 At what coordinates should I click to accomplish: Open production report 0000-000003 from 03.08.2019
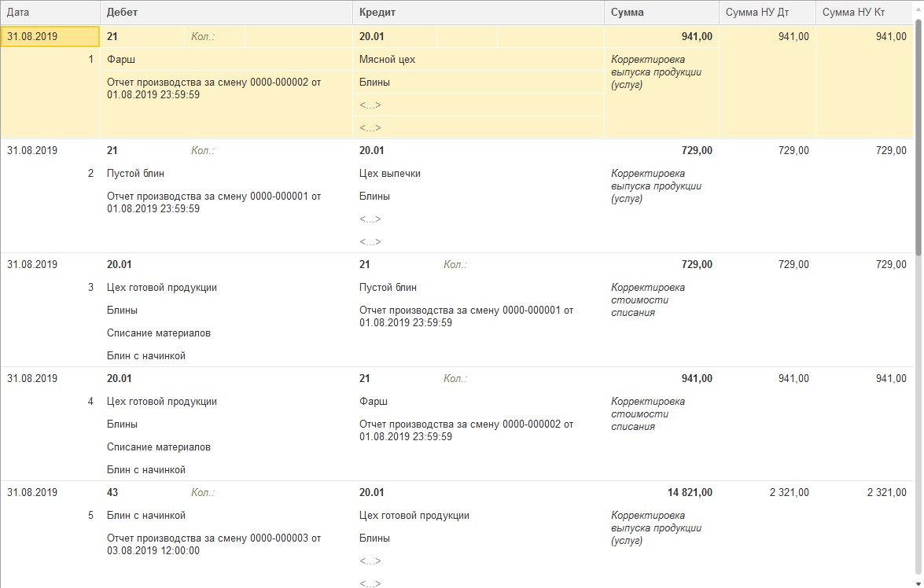point(213,545)
